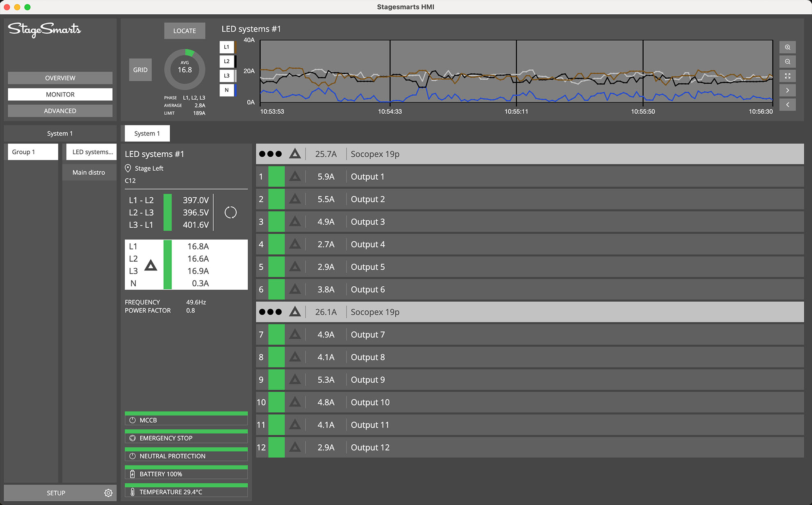Click the System 1 tab in main panel
812x505 pixels.
pyautogui.click(x=146, y=133)
